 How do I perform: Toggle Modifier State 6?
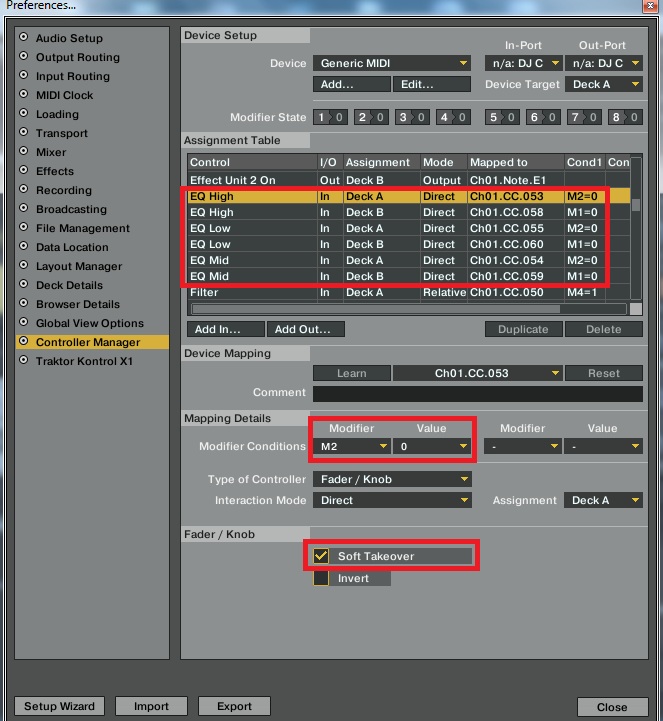pos(543,117)
